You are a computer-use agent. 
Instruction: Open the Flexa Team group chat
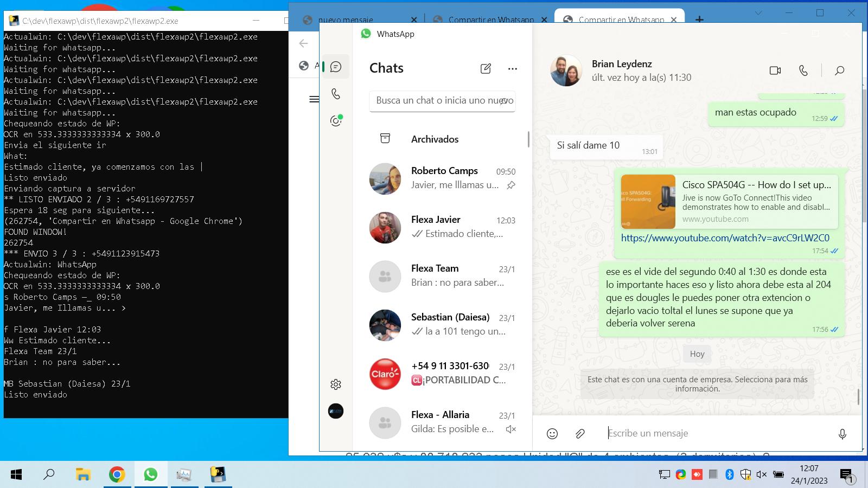pyautogui.click(x=442, y=276)
